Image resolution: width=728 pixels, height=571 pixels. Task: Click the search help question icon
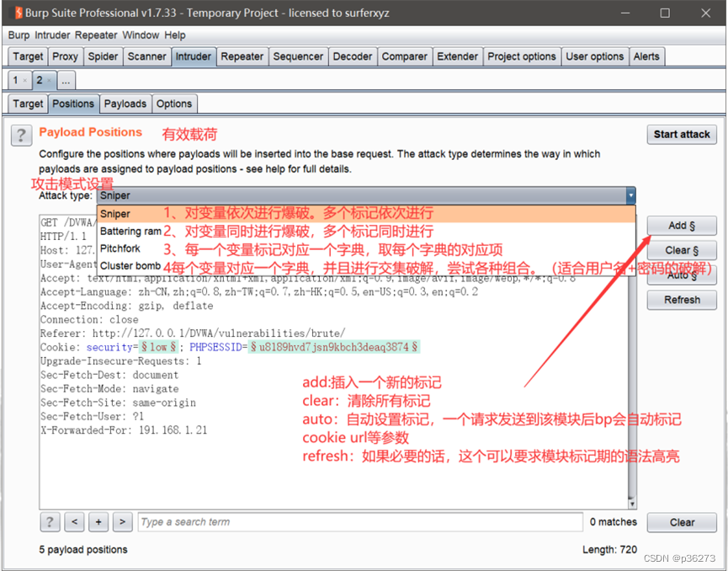pos(50,522)
